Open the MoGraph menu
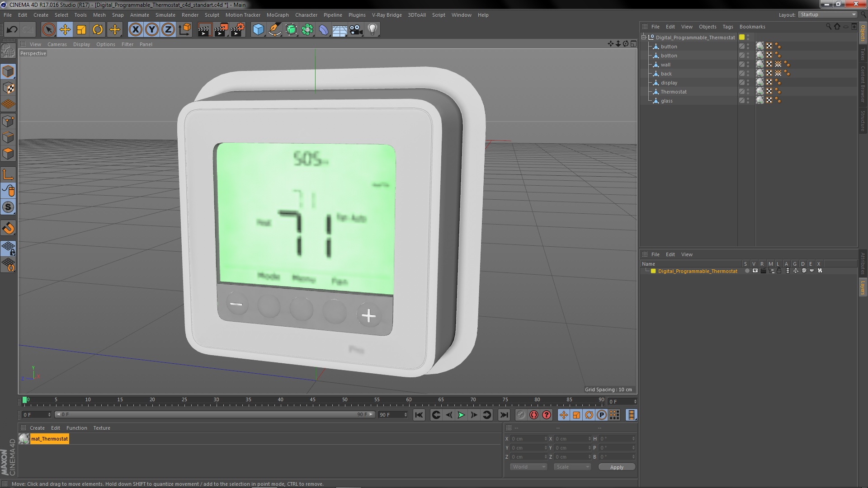The image size is (868, 488). [277, 15]
